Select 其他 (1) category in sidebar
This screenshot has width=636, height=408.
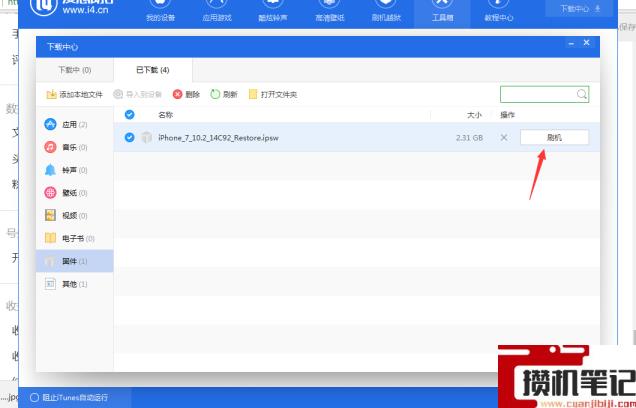(75, 283)
